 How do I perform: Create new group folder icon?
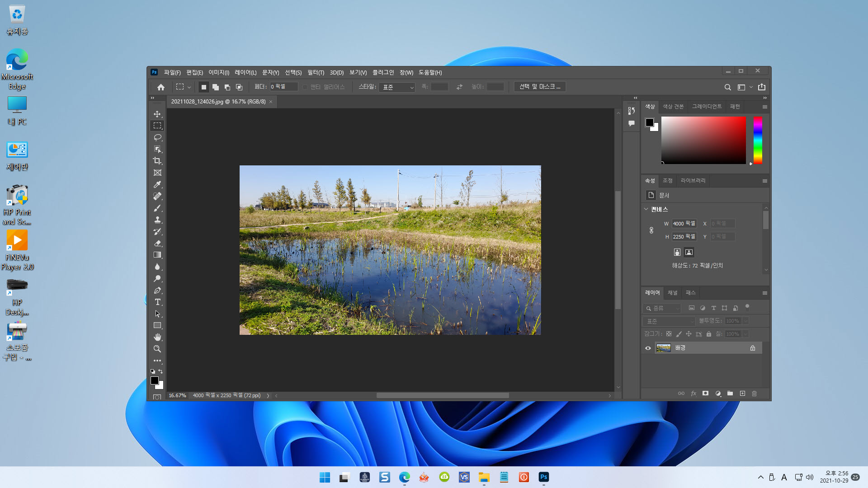click(x=730, y=394)
